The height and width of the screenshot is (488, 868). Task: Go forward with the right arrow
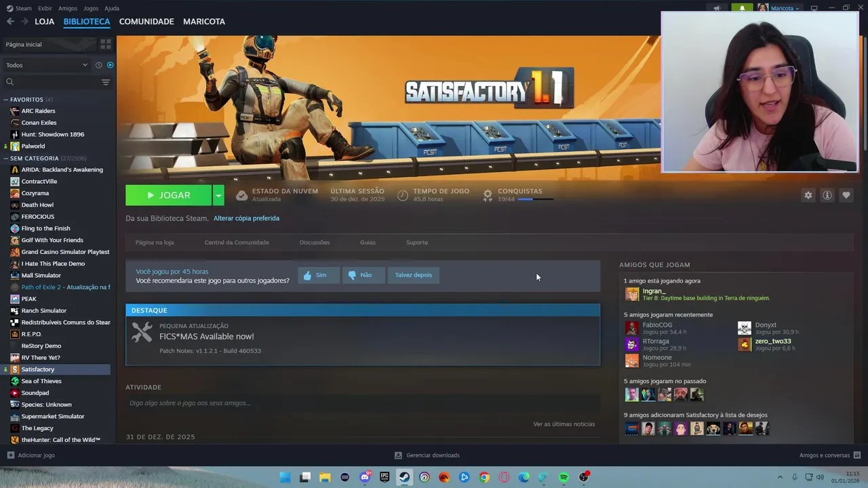pos(24,22)
